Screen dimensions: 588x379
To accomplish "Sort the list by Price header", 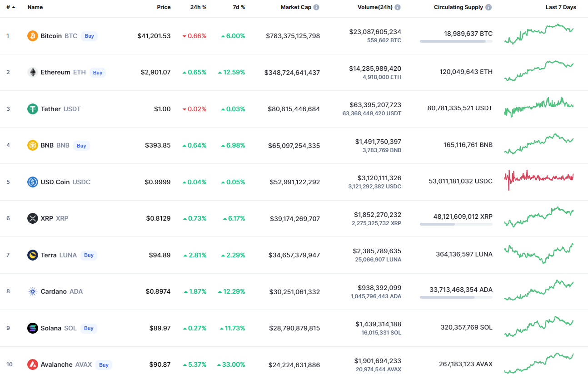I will coord(164,7).
